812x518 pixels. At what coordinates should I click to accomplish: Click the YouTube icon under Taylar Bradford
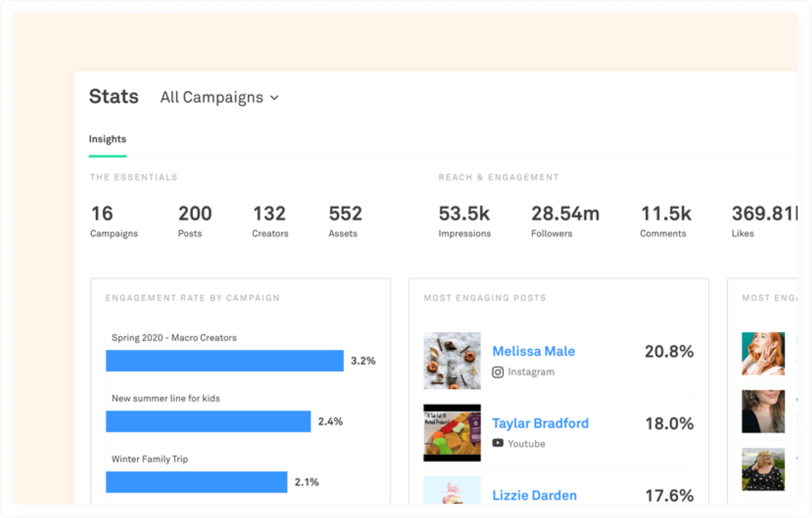pos(499,444)
